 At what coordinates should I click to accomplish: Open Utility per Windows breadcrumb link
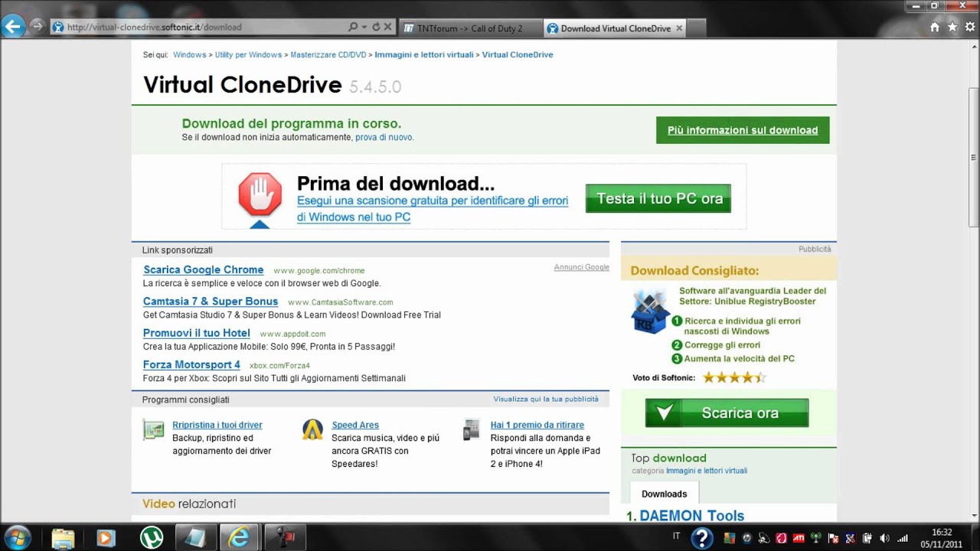point(248,55)
